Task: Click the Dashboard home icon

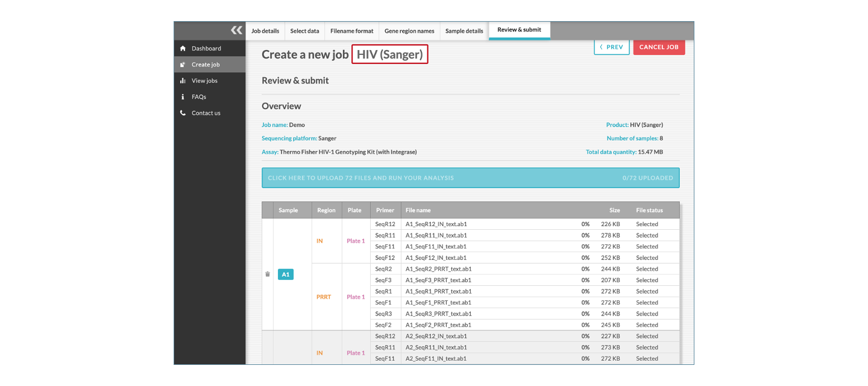Action: [x=183, y=48]
